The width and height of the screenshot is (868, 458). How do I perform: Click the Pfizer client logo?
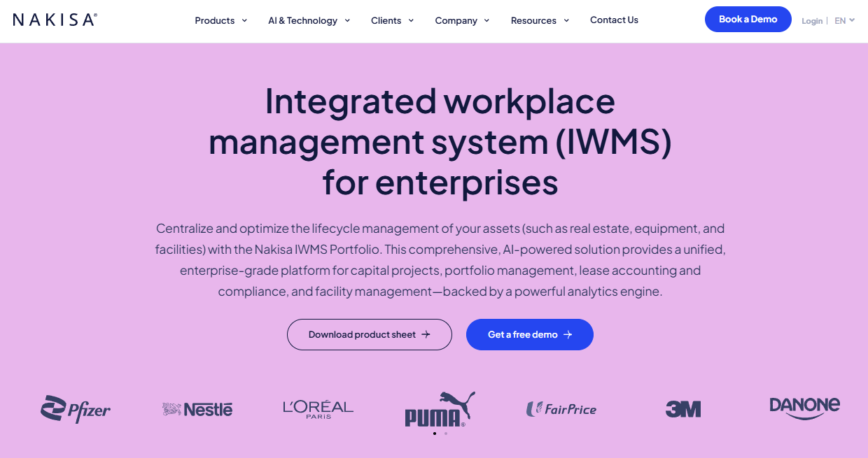[76, 409]
